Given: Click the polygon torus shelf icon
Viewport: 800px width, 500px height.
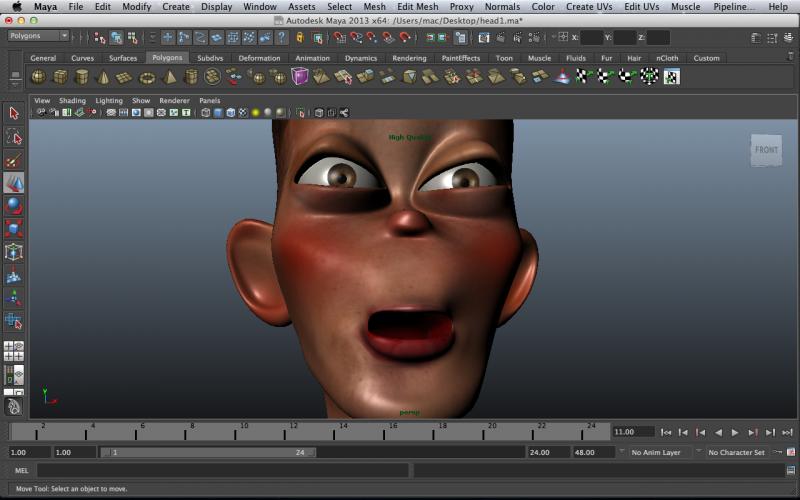Looking at the screenshot, I should tap(147, 77).
